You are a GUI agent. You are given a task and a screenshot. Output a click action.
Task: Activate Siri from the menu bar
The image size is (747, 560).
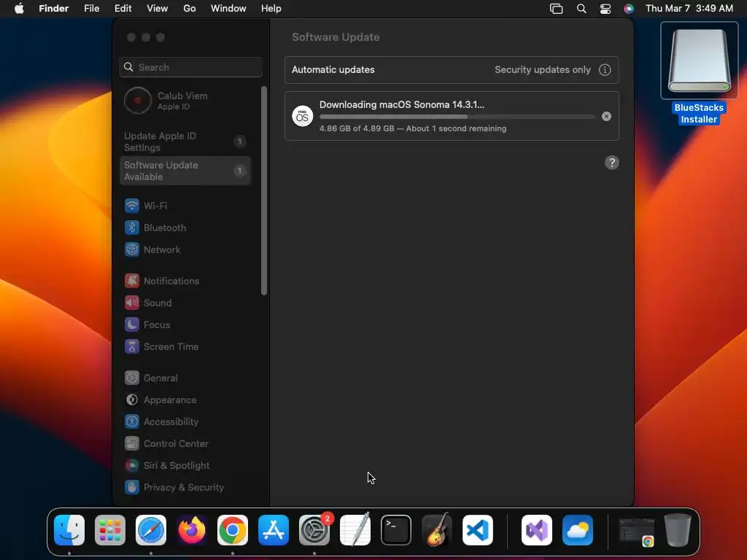pos(629,9)
